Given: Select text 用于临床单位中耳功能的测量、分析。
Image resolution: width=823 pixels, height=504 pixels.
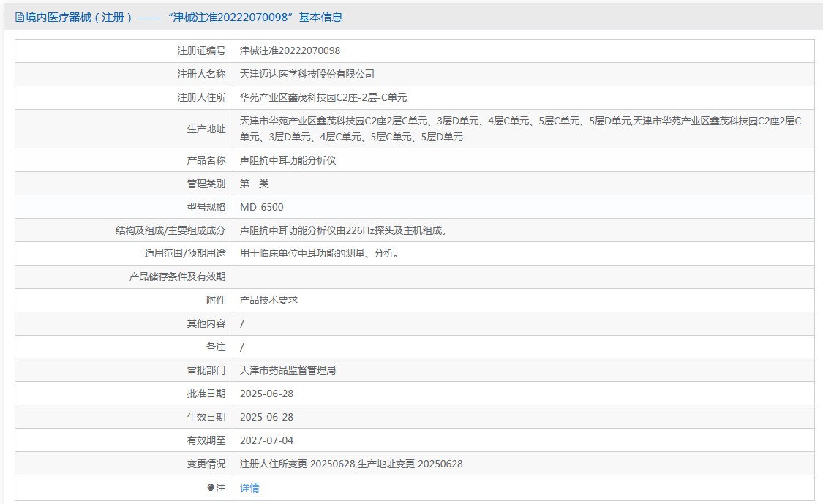Looking at the screenshot, I should coord(319,254).
